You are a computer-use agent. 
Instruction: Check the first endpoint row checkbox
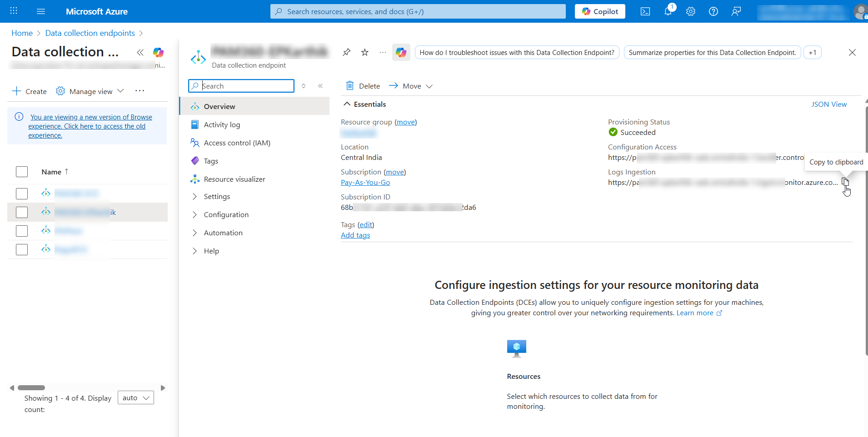(21, 193)
